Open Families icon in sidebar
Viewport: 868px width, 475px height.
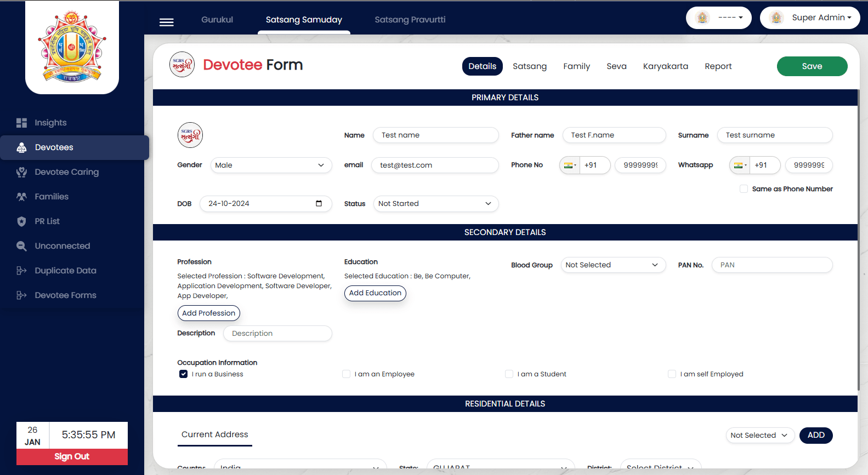tap(21, 197)
